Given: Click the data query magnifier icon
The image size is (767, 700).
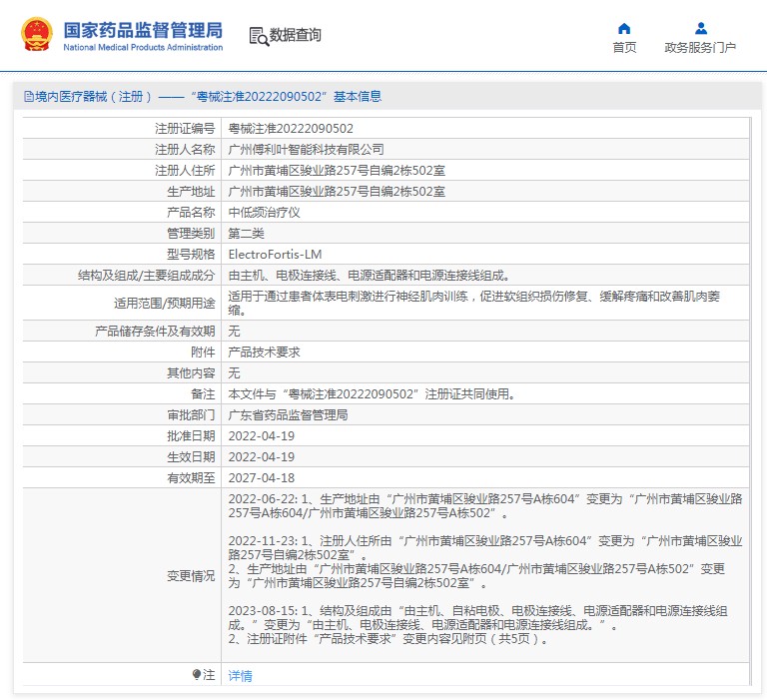Looking at the screenshot, I should (259, 36).
